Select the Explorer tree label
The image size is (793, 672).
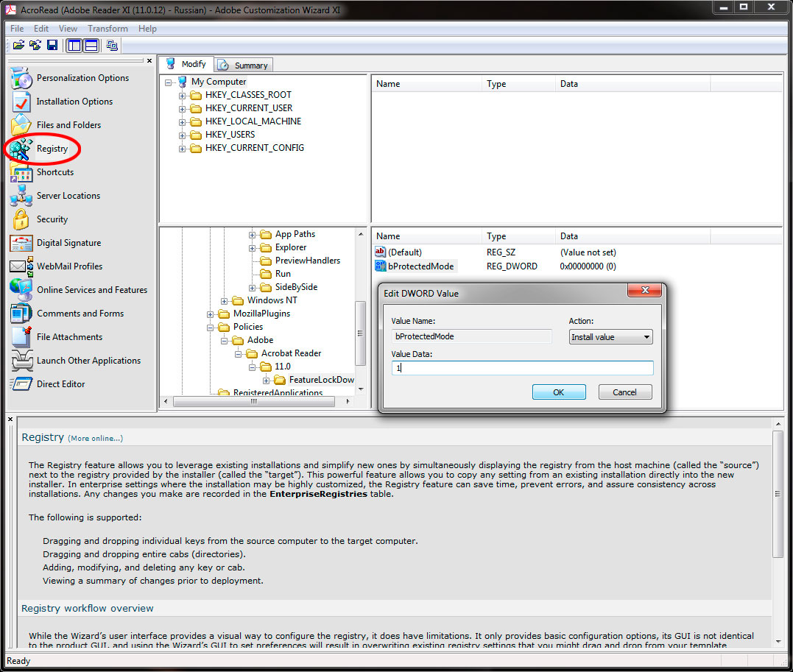pos(291,247)
